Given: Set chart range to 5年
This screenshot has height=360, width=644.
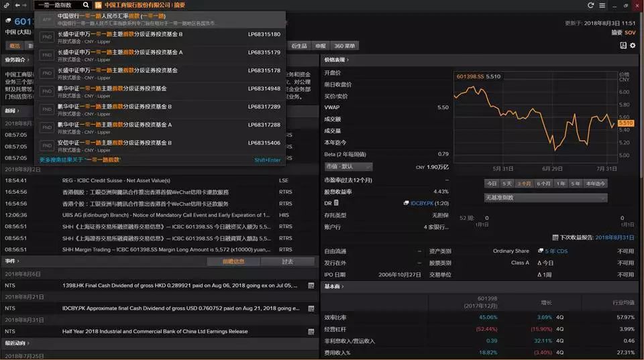Looking at the screenshot, I should coord(576,184).
